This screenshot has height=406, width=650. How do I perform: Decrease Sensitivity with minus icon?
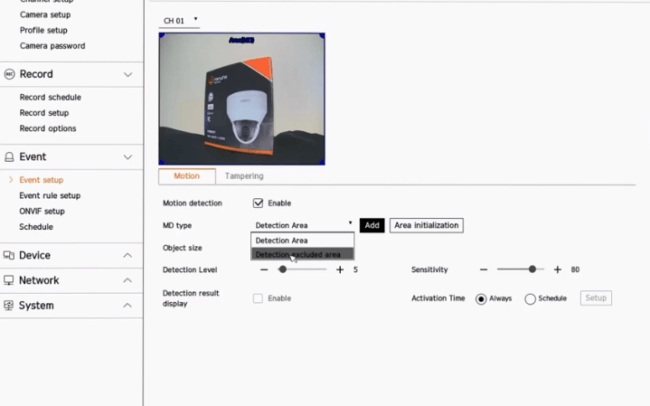(483, 270)
